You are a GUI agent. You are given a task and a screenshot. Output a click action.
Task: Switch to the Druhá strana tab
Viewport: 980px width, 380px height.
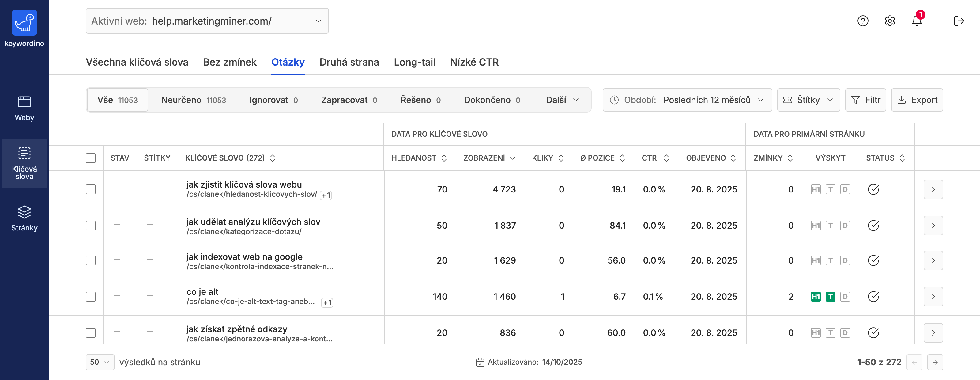click(349, 62)
